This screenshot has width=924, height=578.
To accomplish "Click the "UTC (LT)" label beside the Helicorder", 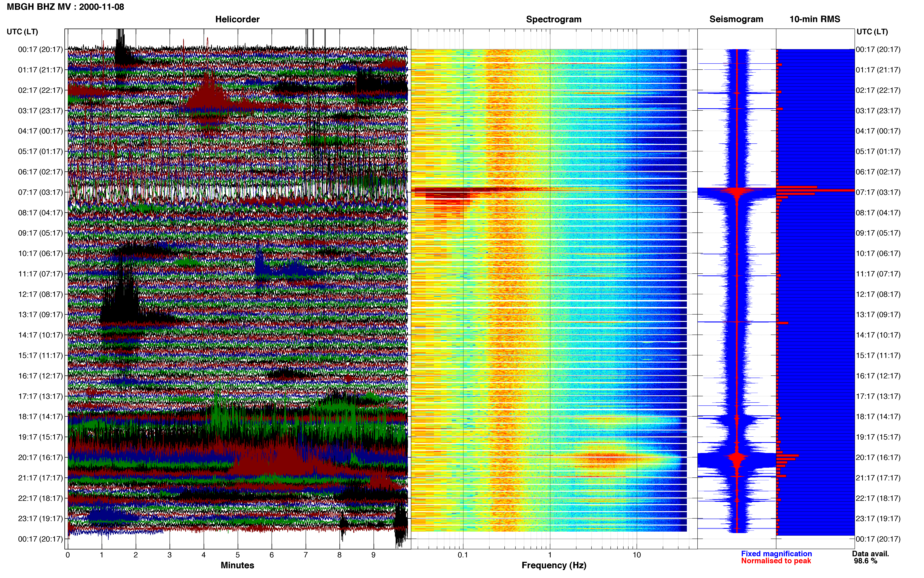I will (22, 32).
